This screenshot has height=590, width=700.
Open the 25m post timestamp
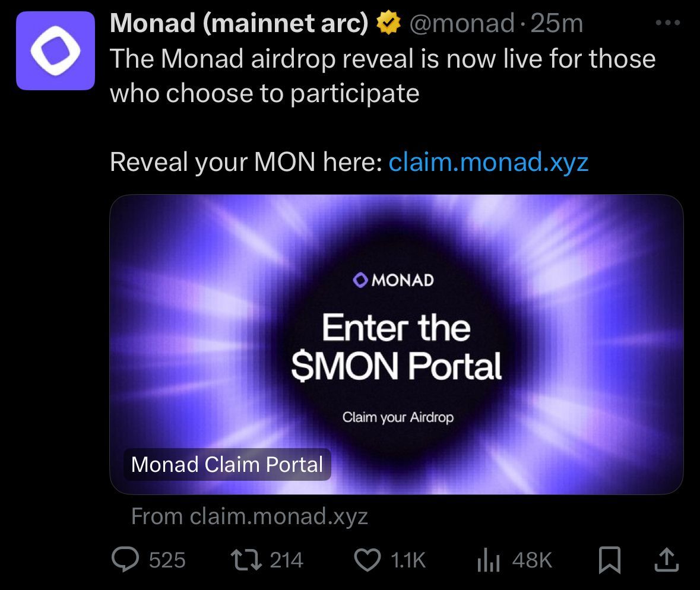point(557,24)
